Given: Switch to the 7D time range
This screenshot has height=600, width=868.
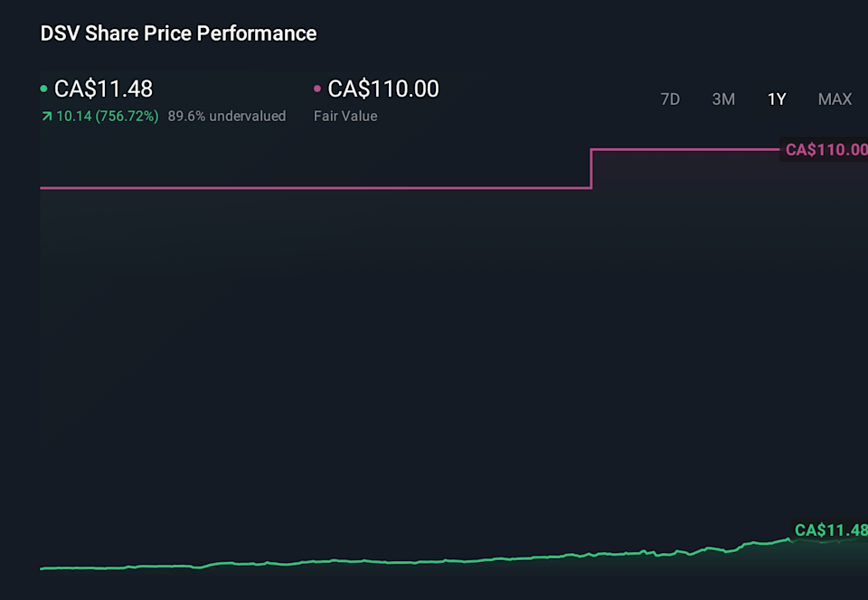Looking at the screenshot, I should [670, 99].
